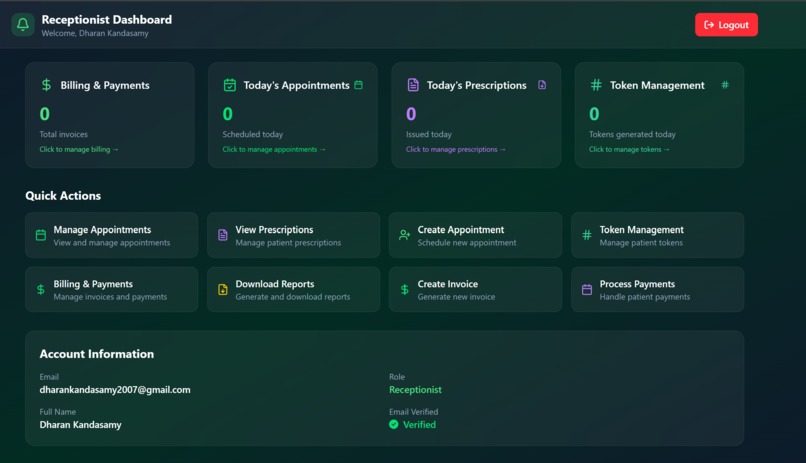
Task: Open Process Payments quick action
Action: click(657, 289)
